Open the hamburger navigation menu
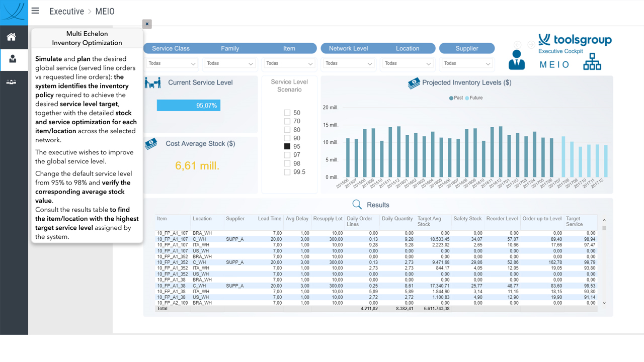This screenshot has width=644, height=362. pos(35,11)
